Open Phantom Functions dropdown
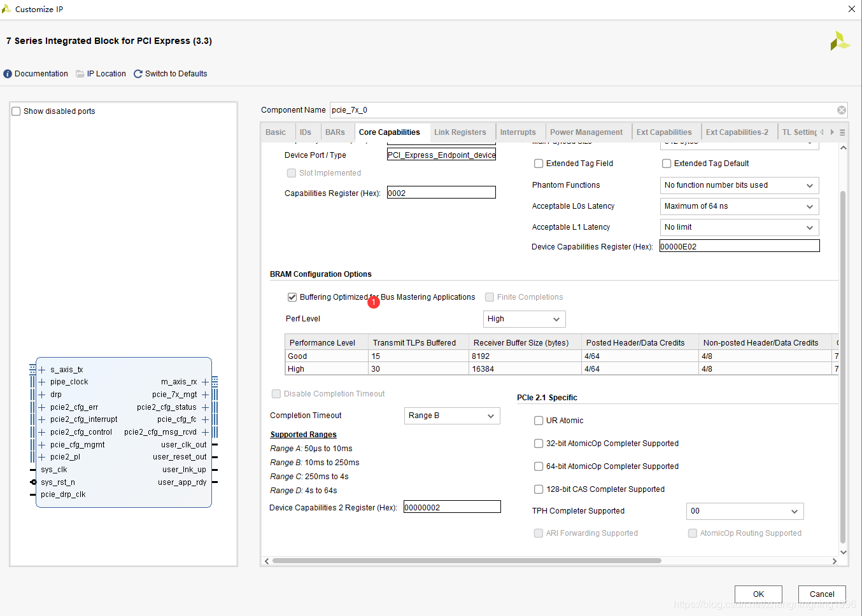 point(739,185)
